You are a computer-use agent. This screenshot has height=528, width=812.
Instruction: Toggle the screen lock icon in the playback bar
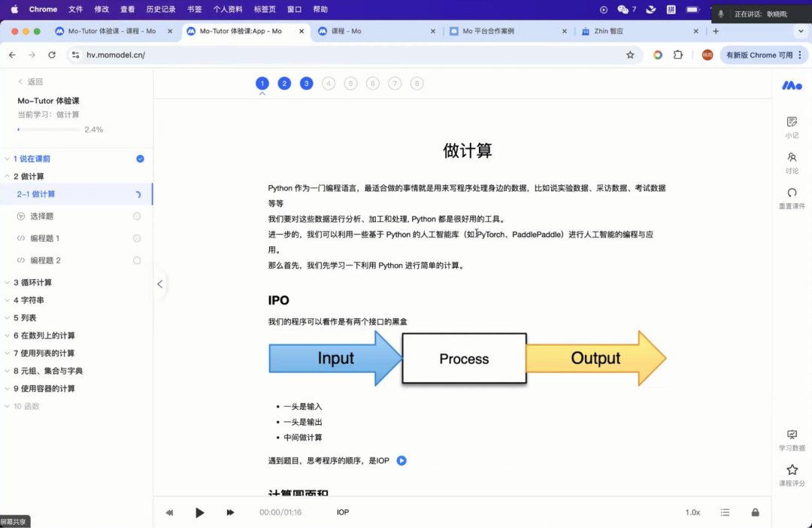[x=755, y=511]
